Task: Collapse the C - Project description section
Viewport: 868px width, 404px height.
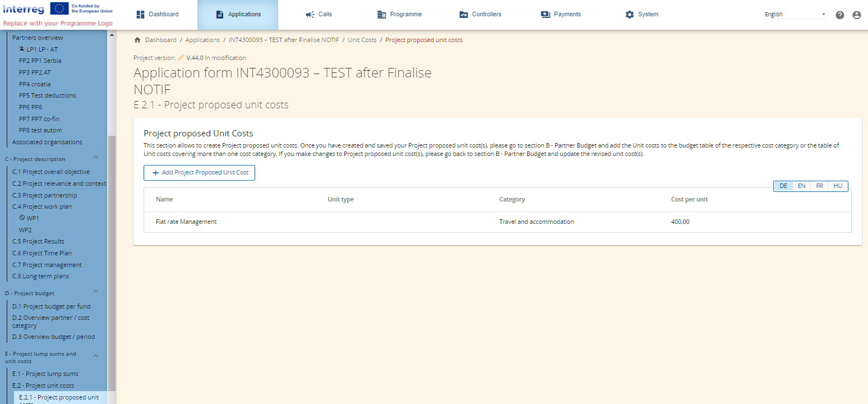Action: click(96, 158)
